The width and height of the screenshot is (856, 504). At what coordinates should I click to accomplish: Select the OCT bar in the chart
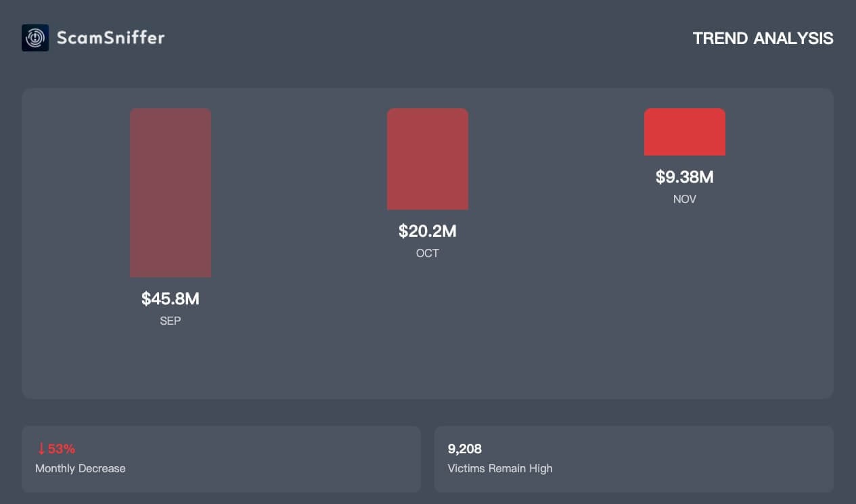[428, 159]
